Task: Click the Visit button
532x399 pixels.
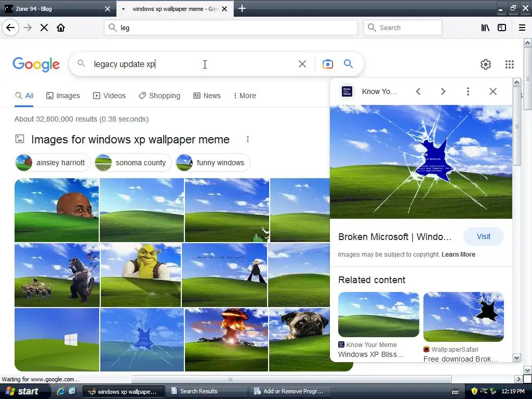Action: pos(484,236)
